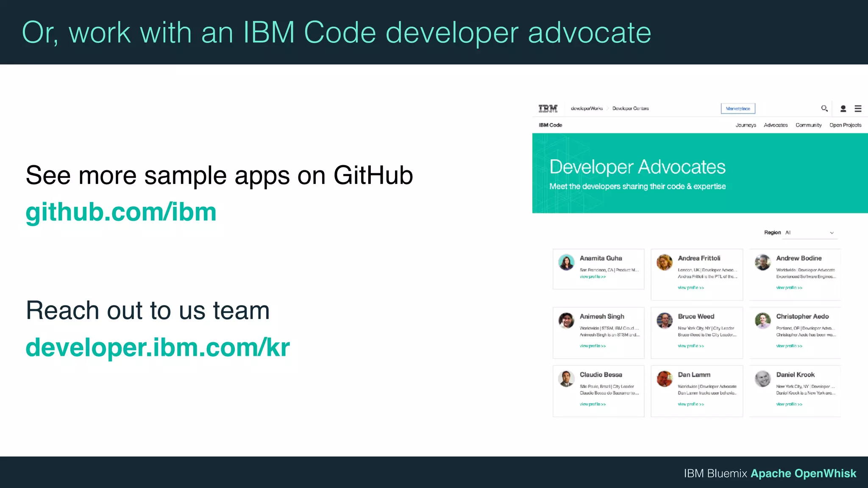View profile link for Andrea Frittoli
This screenshot has height=488, width=868.
pyautogui.click(x=691, y=288)
